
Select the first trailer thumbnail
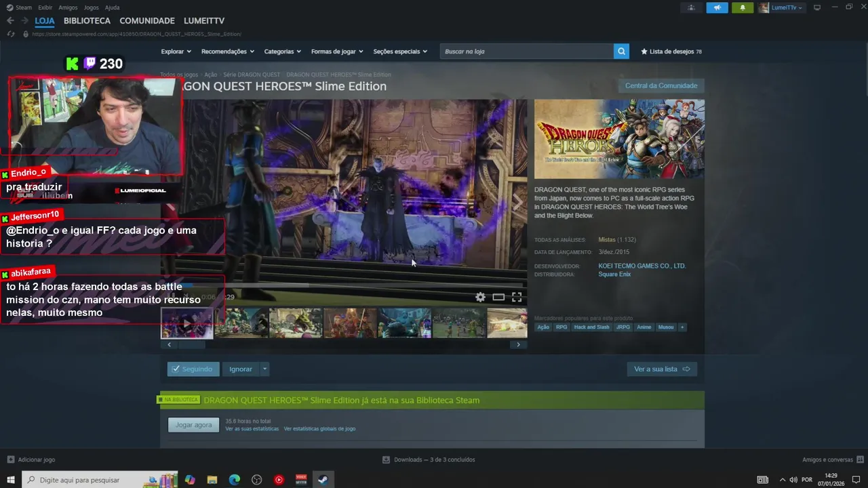pos(187,323)
